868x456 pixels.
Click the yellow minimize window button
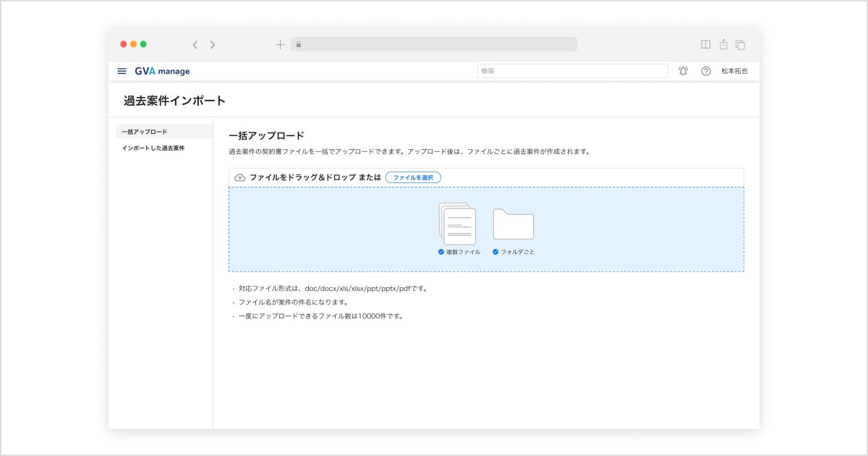click(x=134, y=44)
